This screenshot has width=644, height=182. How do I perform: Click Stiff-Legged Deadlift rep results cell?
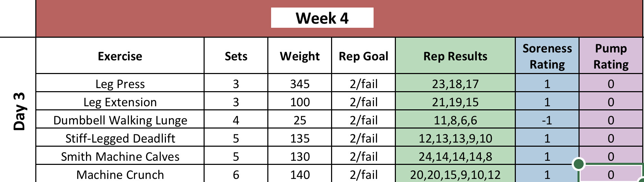pyautogui.click(x=455, y=138)
